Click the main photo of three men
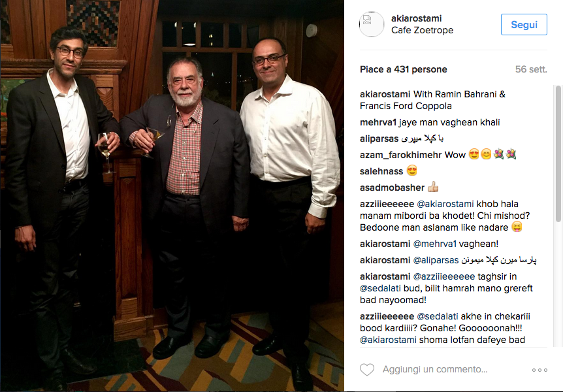Screen dimensions: 563x392 [x=172, y=196]
